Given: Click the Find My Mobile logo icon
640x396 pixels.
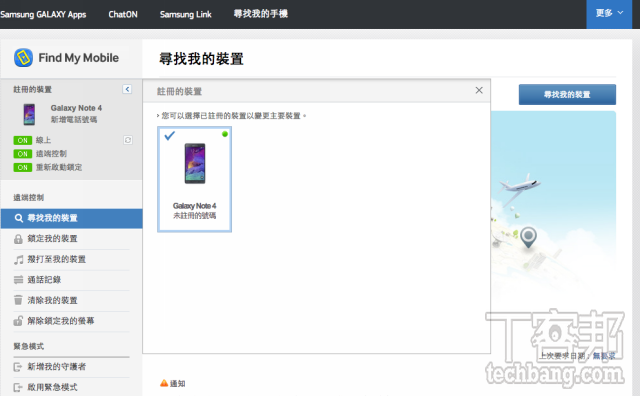Looking at the screenshot, I should pos(23,58).
